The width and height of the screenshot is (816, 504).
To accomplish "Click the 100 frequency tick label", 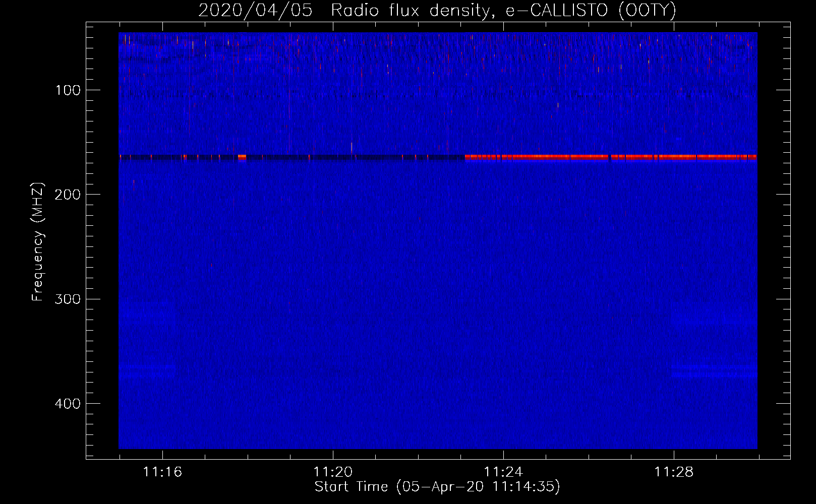I will [68, 90].
